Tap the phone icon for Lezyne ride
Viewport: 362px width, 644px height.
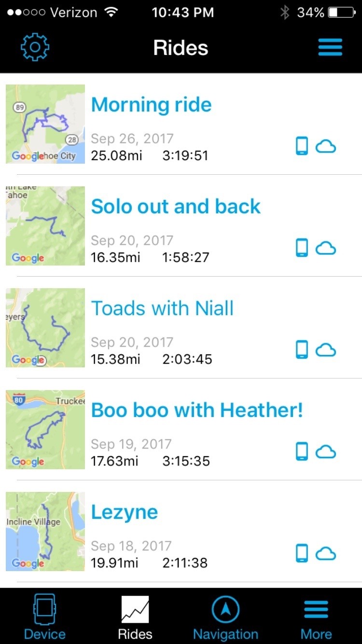(x=302, y=553)
